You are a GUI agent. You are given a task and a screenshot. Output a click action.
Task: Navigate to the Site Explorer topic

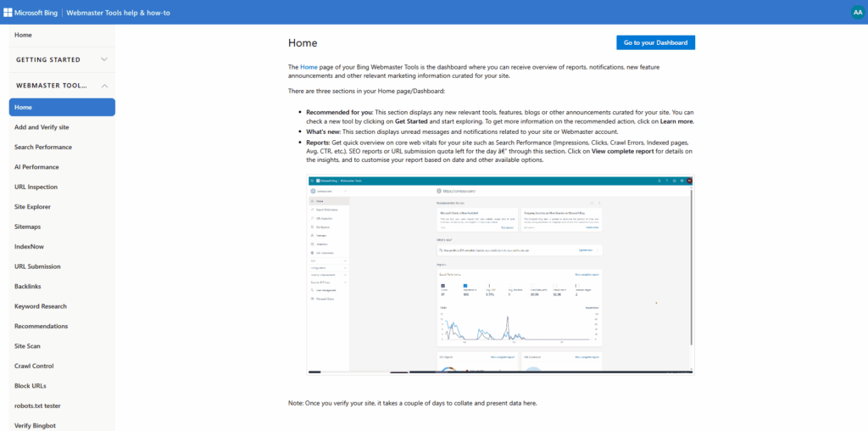(32, 207)
